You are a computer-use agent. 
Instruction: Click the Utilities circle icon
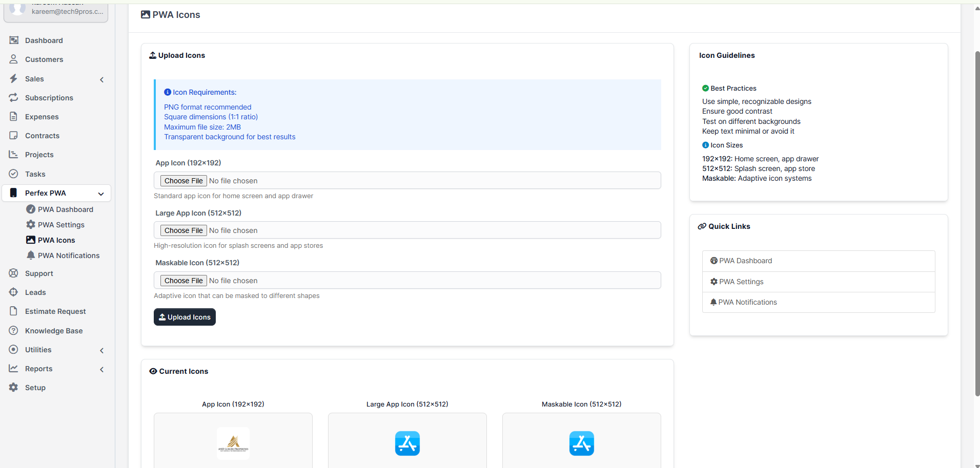(x=14, y=349)
